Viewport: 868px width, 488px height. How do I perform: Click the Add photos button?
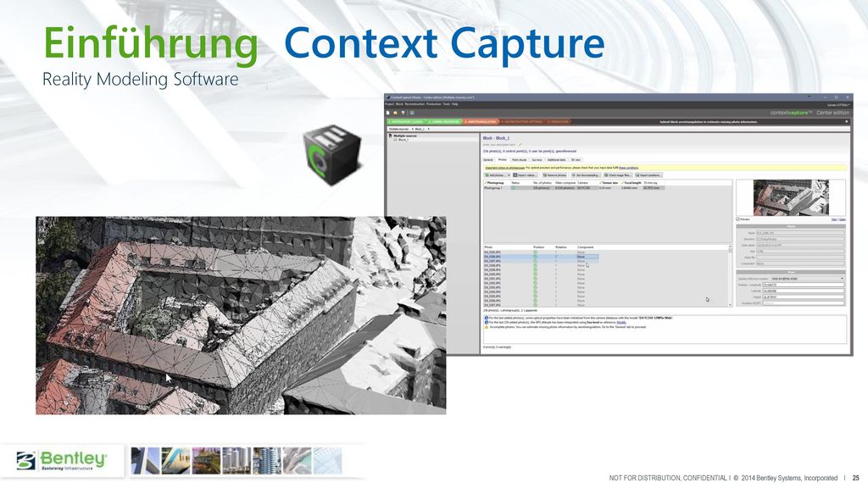tap(495, 175)
